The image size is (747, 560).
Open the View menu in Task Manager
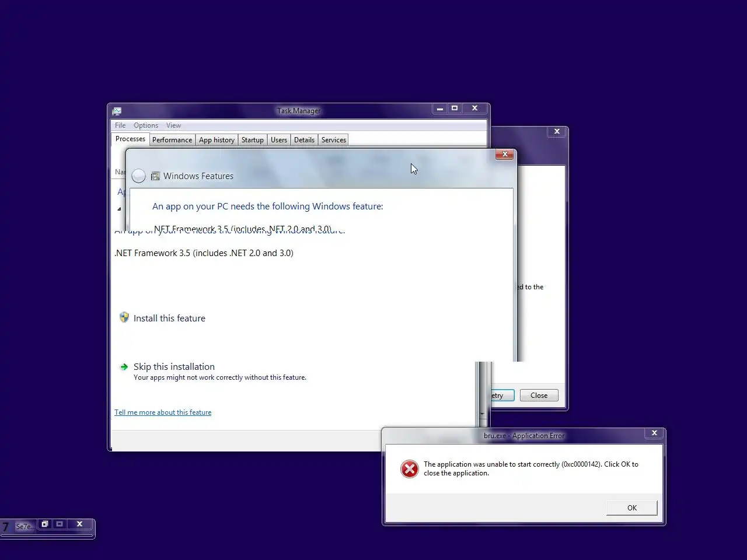point(173,125)
